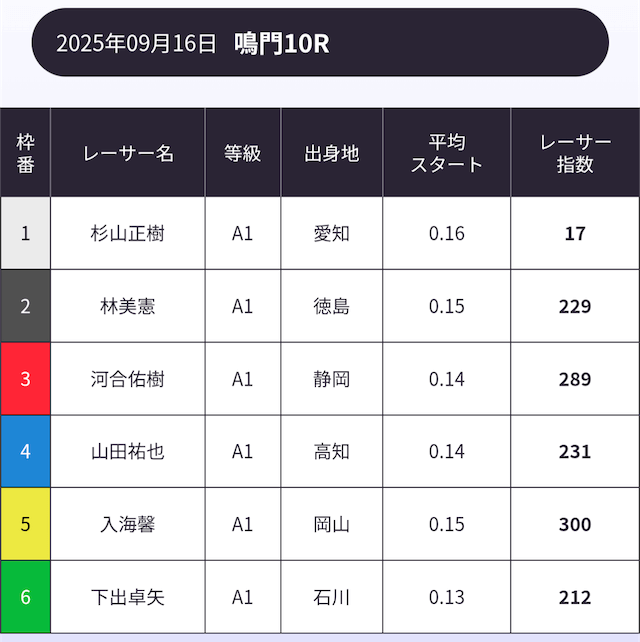Image resolution: width=640 pixels, height=642 pixels.
Task: Select racer 下出卓矢's name
Action: pos(128,598)
